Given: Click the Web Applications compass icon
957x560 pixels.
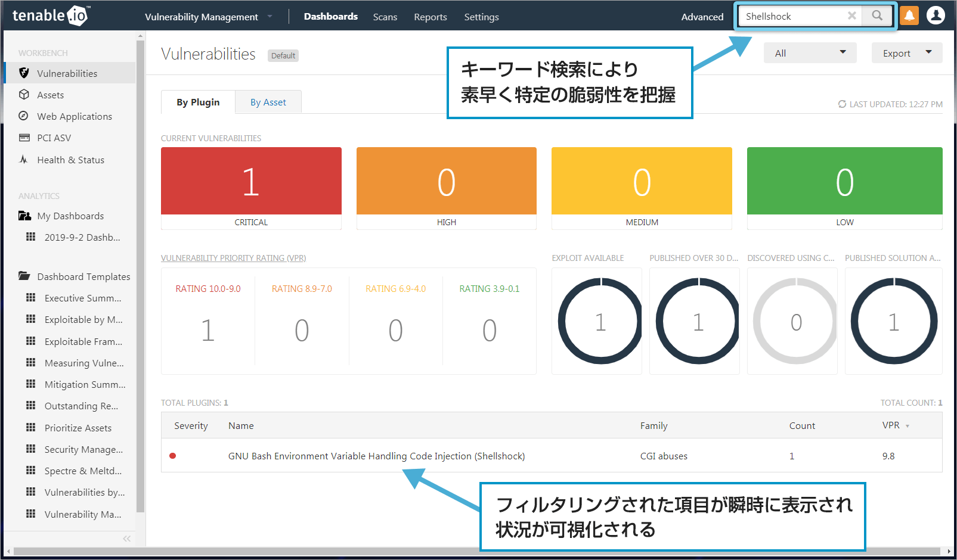Looking at the screenshot, I should tap(24, 116).
